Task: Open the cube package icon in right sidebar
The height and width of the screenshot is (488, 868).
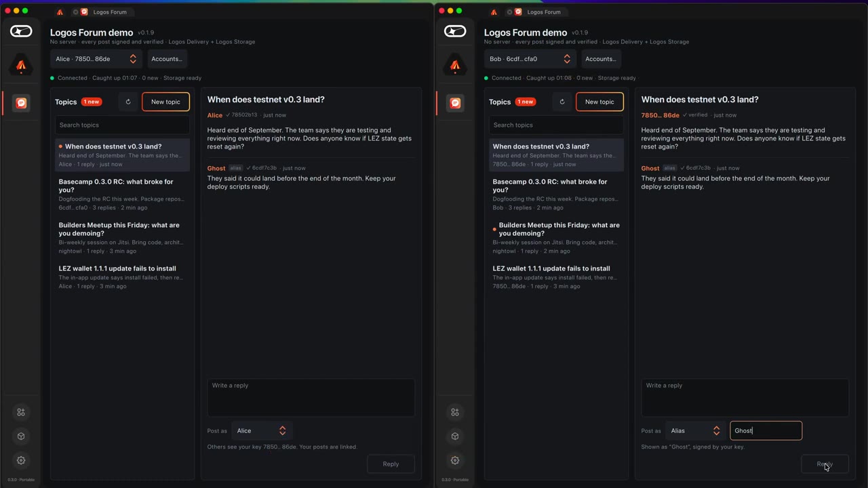Action: pyautogui.click(x=455, y=436)
